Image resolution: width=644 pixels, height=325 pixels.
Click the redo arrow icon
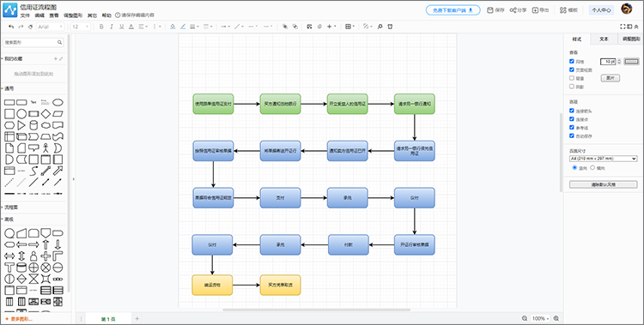[21, 27]
